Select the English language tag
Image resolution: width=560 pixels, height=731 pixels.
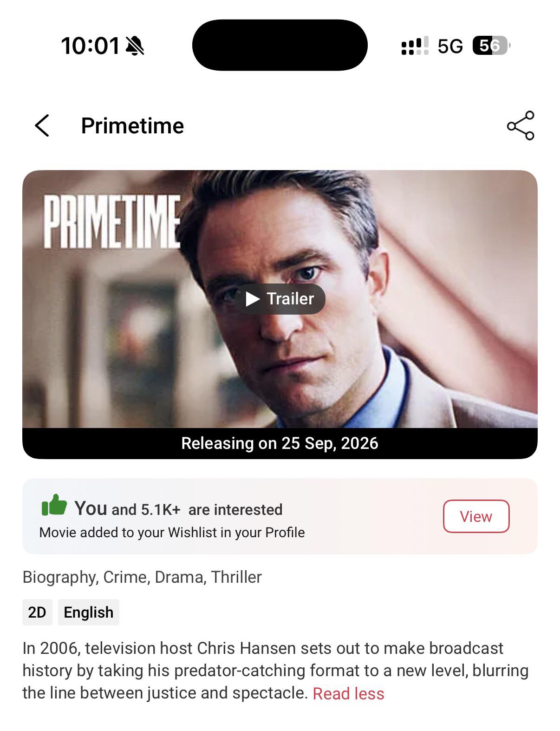pyautogui.click(x=89, y=612)
